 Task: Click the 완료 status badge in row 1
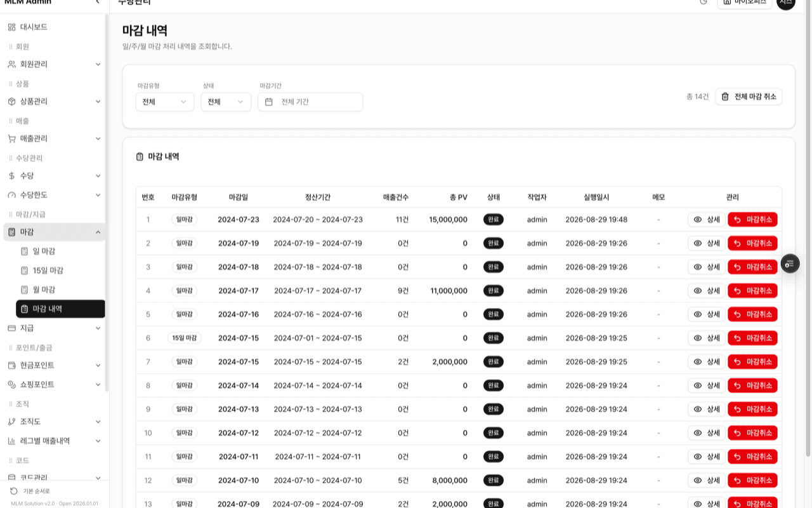[x=494, y=220]
